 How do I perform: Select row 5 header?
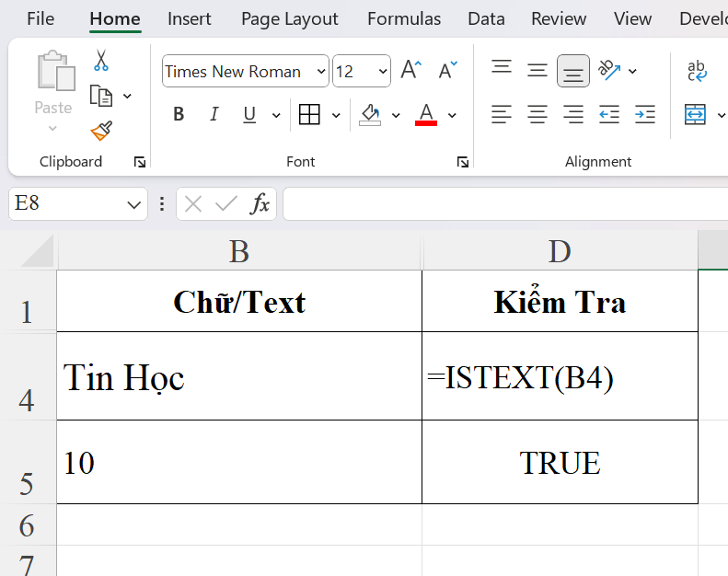click(x=28, y=462)
